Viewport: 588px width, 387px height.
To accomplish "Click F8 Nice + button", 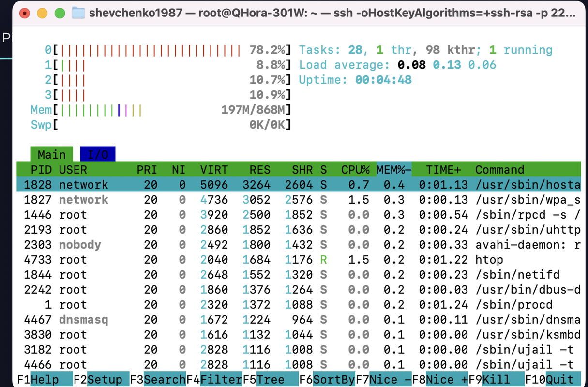I will (440, 379).
